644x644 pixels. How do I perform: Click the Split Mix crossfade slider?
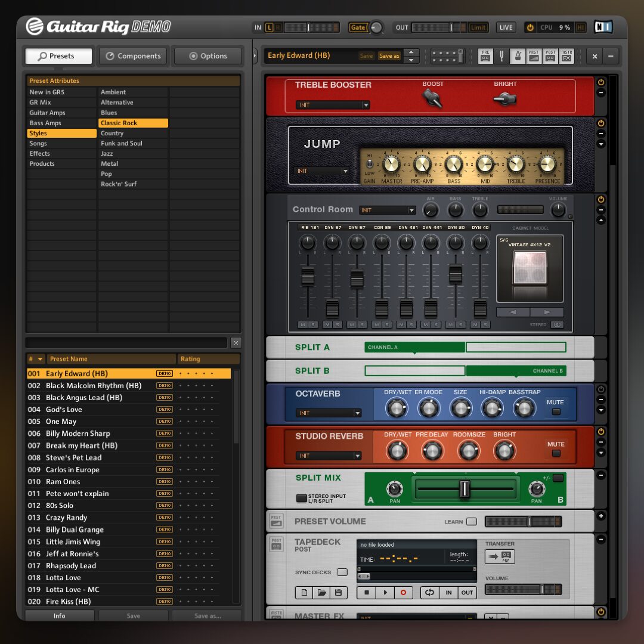point(465,489)
